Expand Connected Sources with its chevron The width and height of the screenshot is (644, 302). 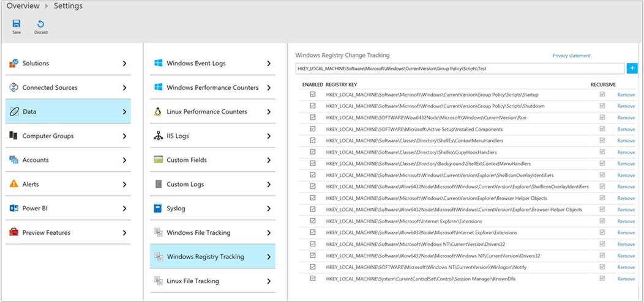tap(124, 87)
